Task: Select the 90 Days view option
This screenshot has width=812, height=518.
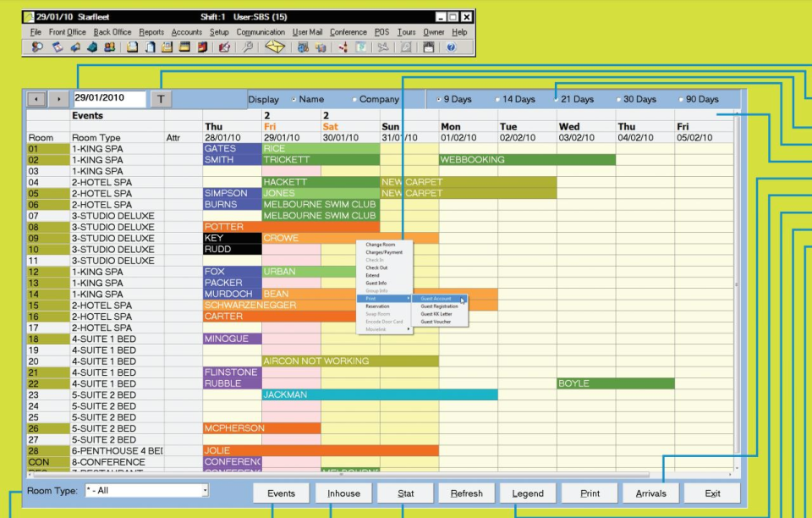Action: pyautogui.click(x=680, y=100)
